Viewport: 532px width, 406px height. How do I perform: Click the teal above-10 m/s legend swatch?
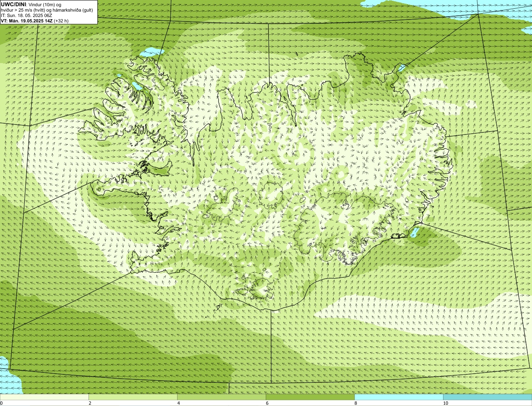pyautogui.click(x=488, y=397)
